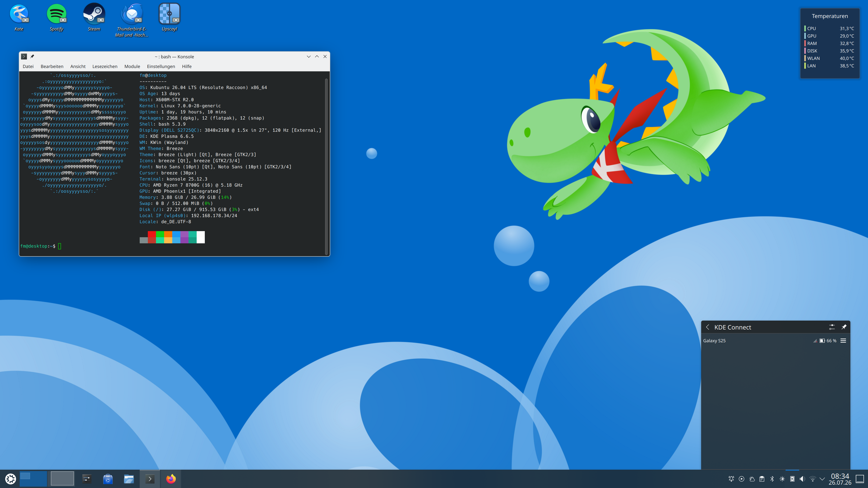Image resolution: width=868 pixels, height=488 pixels.
Task: Click the Local IP 192.168.178.34/24 line
Action: pyautogui.click(x=188, y=216)
